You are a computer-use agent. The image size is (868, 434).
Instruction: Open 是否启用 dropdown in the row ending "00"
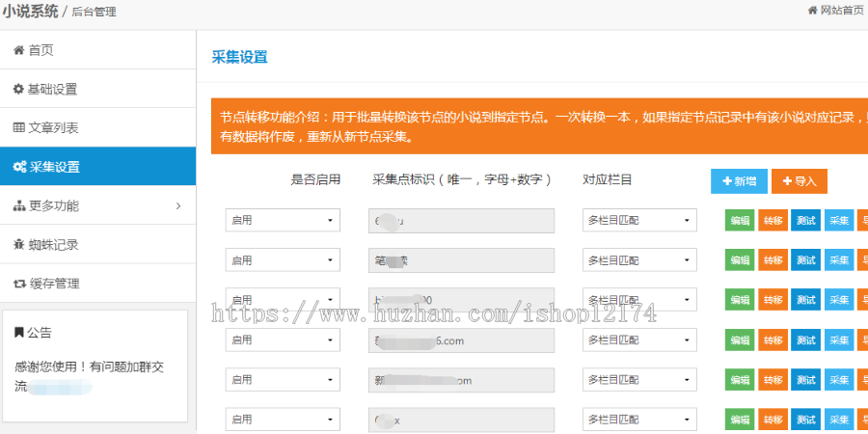pos(283,300)
